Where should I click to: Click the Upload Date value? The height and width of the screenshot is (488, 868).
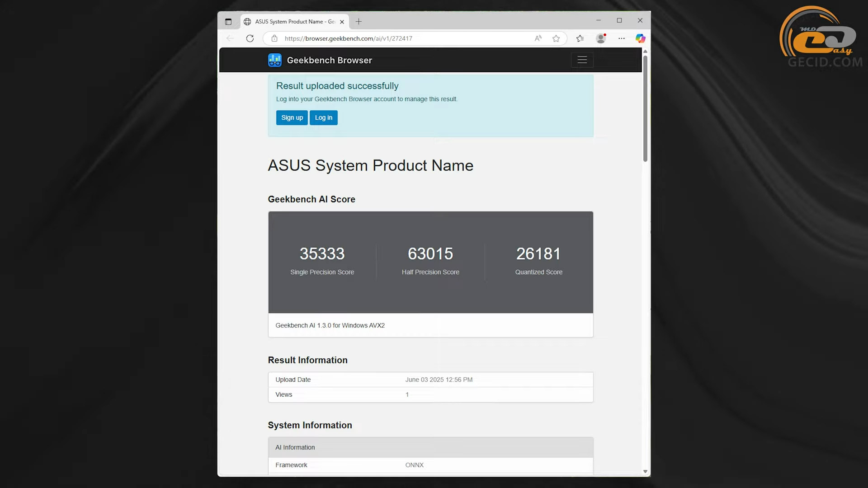point(439,380)
